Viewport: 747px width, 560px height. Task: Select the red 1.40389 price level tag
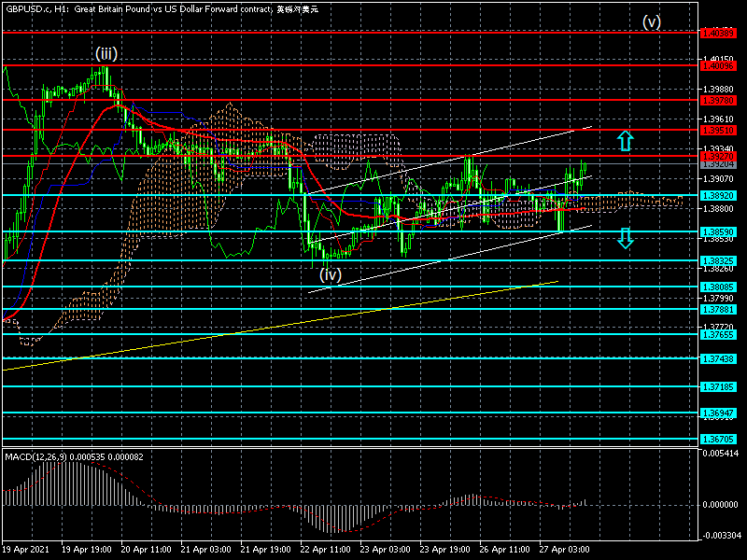pyautogui.click(x=718, y=33)
